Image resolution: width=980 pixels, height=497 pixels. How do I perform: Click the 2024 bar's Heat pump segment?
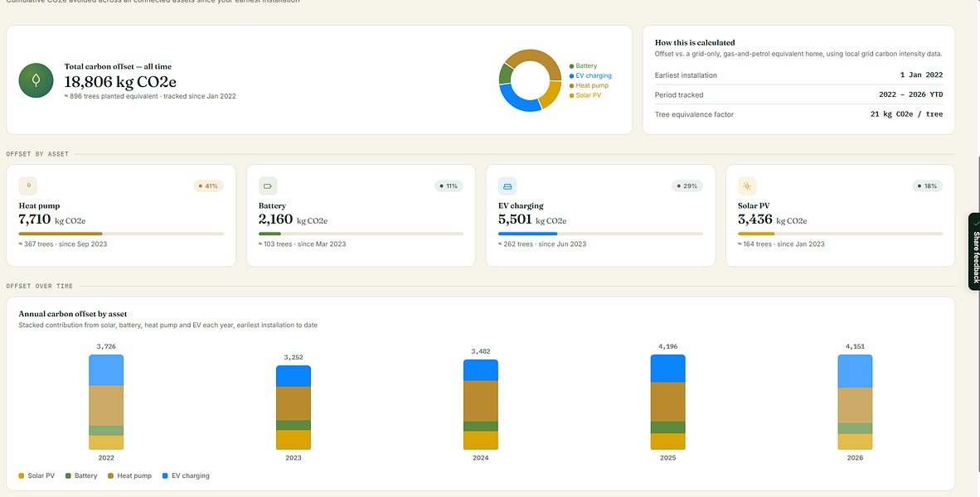(x=481, y=402)
